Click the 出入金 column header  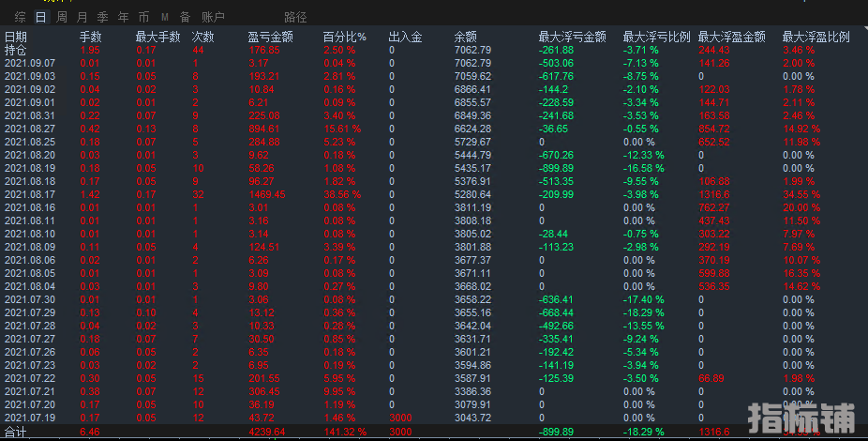click(x=405, y=38)
